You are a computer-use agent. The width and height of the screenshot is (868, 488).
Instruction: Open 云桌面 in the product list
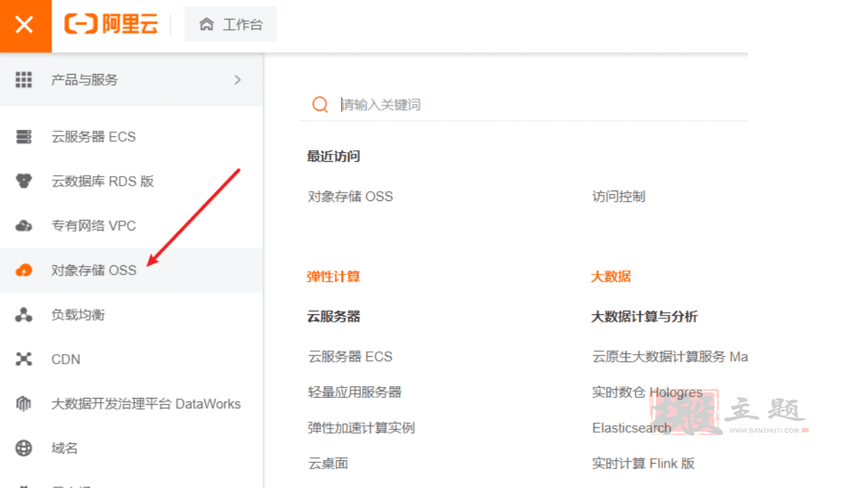tap(328, 464)
